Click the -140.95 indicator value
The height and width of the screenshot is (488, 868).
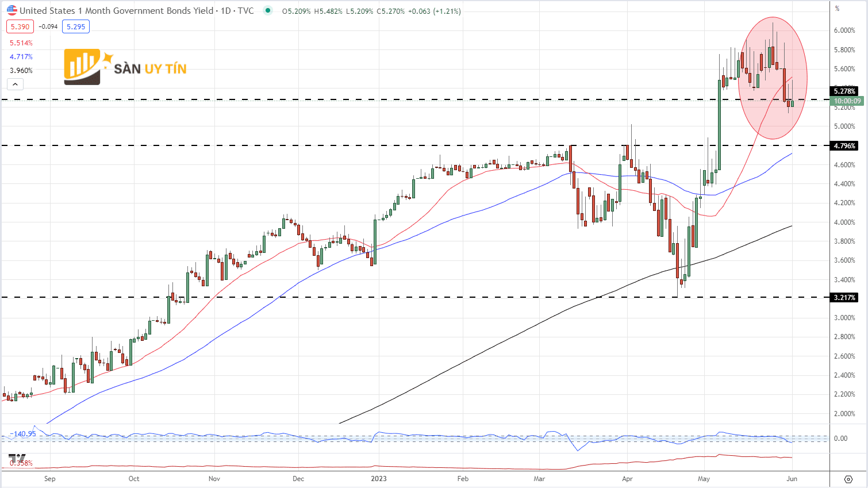(x=23, y=434)
